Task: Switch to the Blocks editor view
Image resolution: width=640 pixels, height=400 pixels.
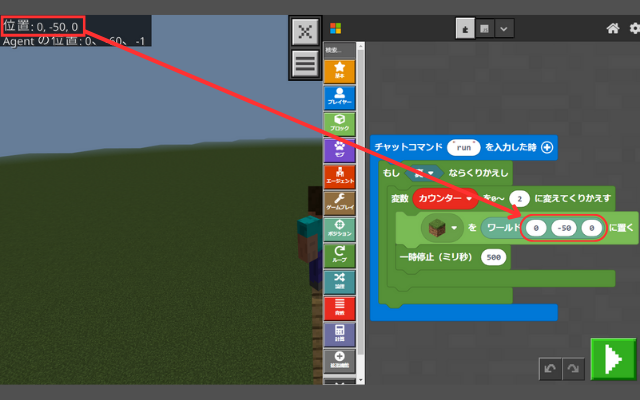Action: pos(465,29)
